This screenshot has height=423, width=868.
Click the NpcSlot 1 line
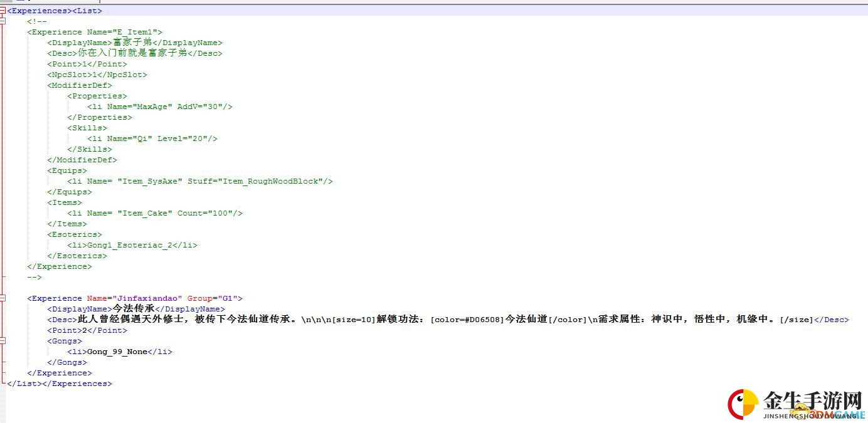click(x=97, y=75)
